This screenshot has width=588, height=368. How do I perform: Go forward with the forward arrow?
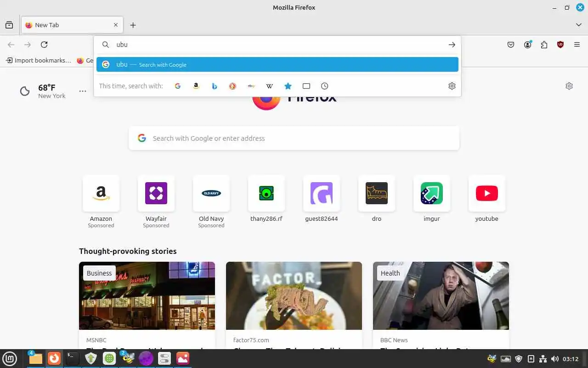pos(28,45)
